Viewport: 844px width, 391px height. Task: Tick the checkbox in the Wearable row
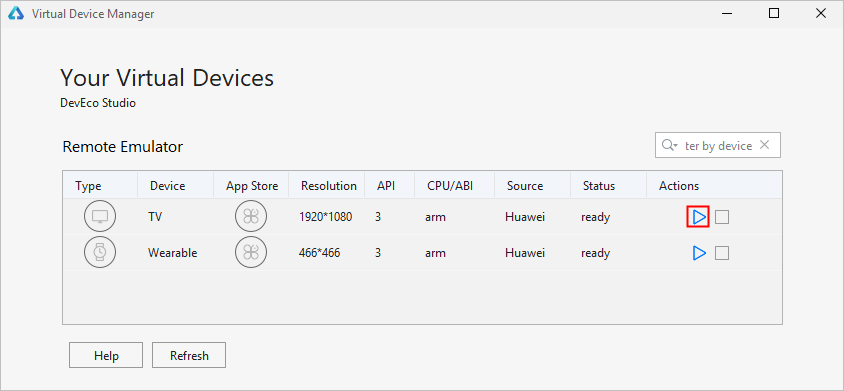pyautogui.click(x=722, y=253)
